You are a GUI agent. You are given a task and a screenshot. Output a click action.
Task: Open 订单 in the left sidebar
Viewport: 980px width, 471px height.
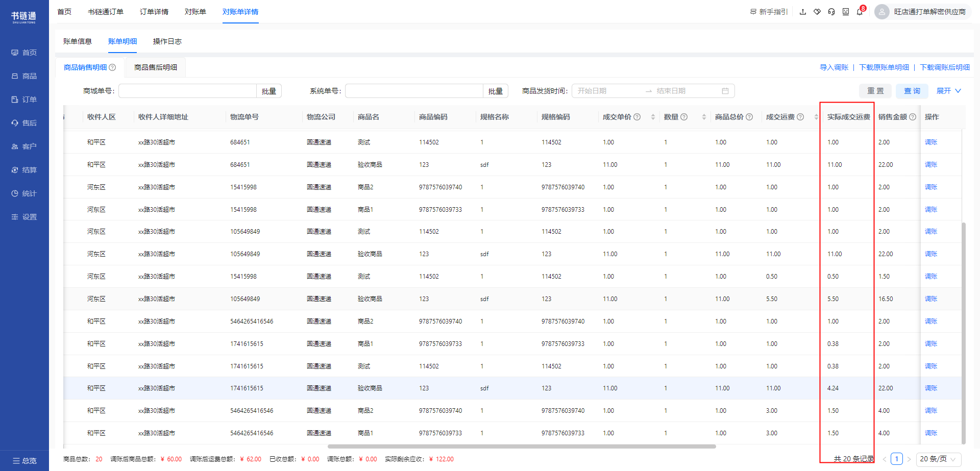coord(24,100)
